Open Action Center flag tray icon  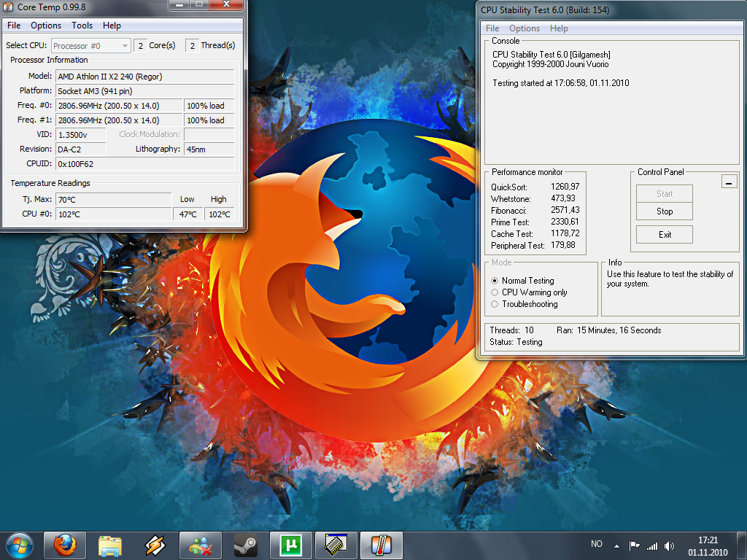pos(634,545)
